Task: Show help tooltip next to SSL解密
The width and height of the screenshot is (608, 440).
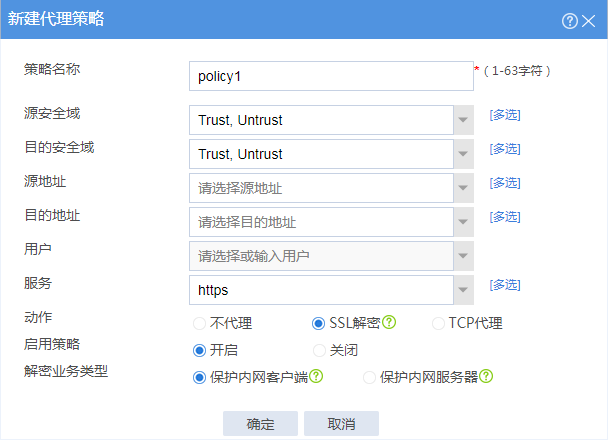Action: click(389, 322)
